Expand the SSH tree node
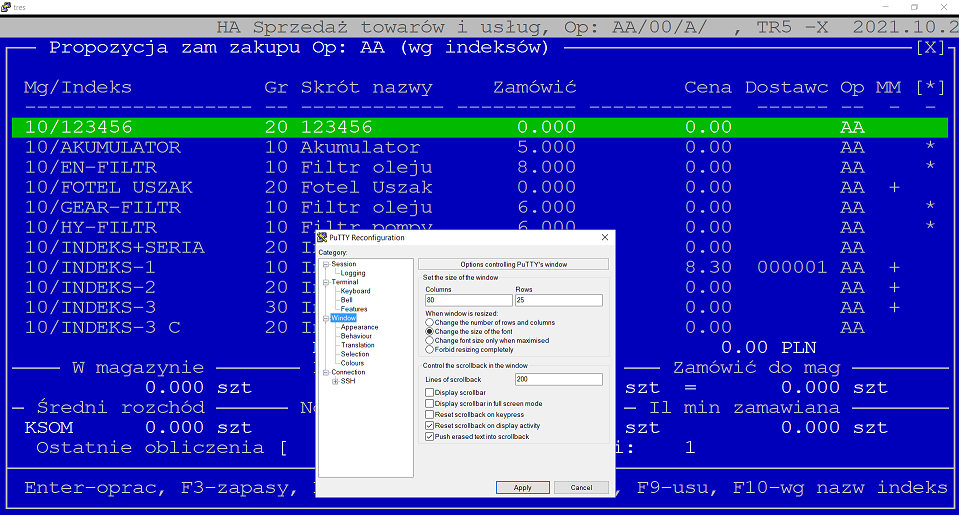This screenshot has width=959, height=515. click(335, 382)
